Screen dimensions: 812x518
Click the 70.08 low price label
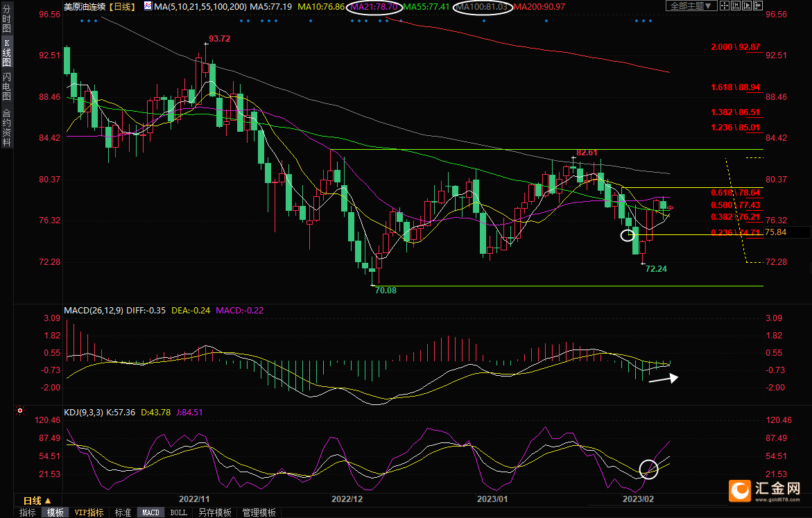(386, 291)
